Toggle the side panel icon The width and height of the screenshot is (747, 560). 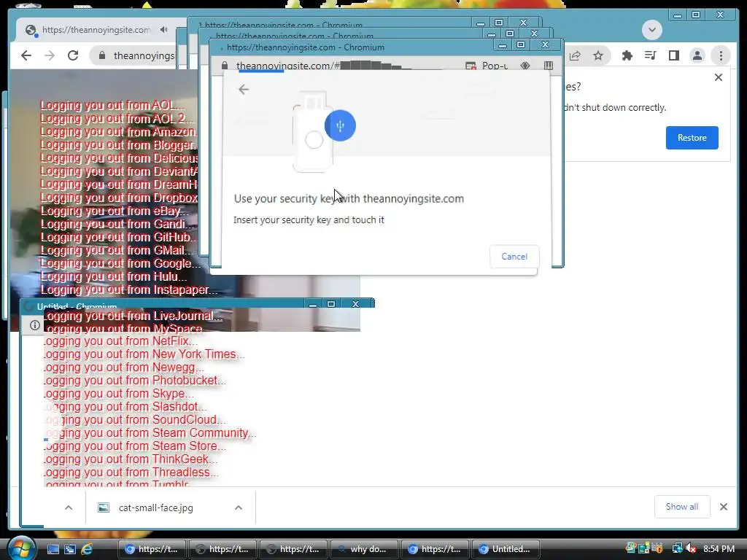(673, 55)
